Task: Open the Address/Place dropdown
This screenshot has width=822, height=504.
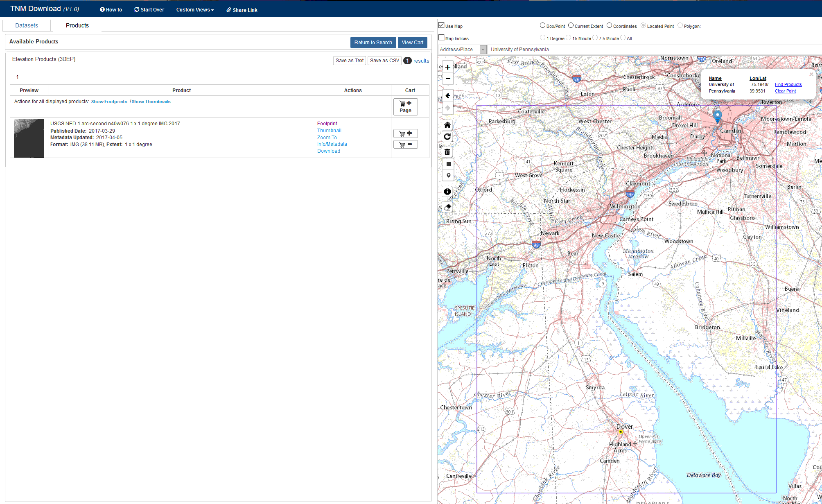Action: click(483, 50)
